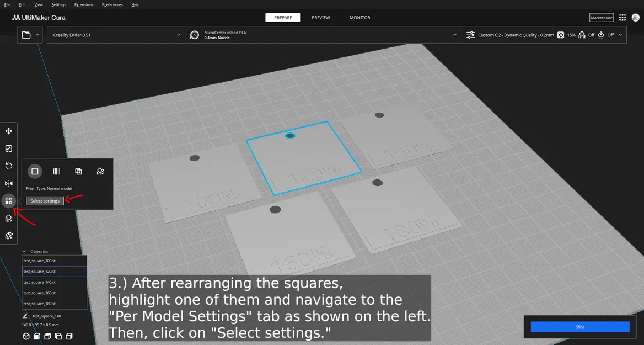Click the support Off icon

582,35
